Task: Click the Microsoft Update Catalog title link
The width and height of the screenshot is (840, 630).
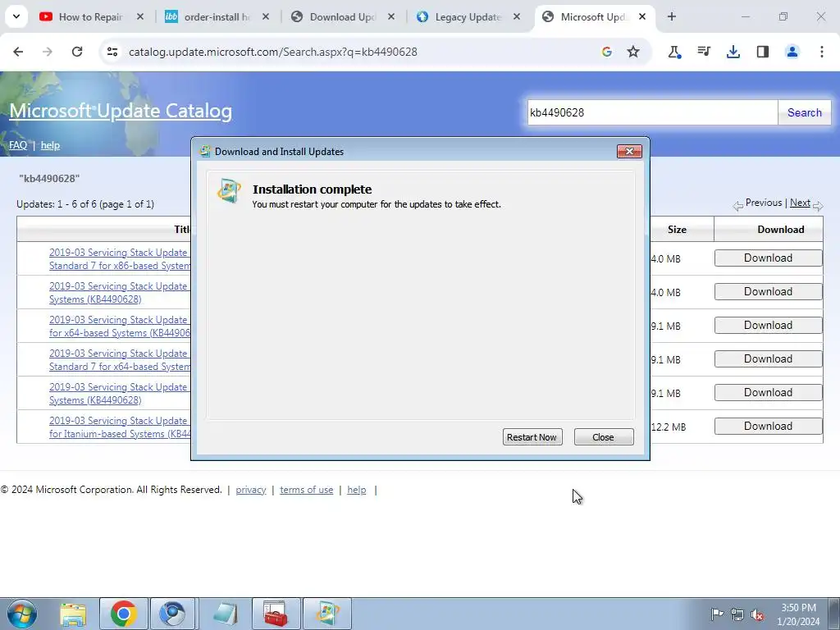Action: coord(121,111)
